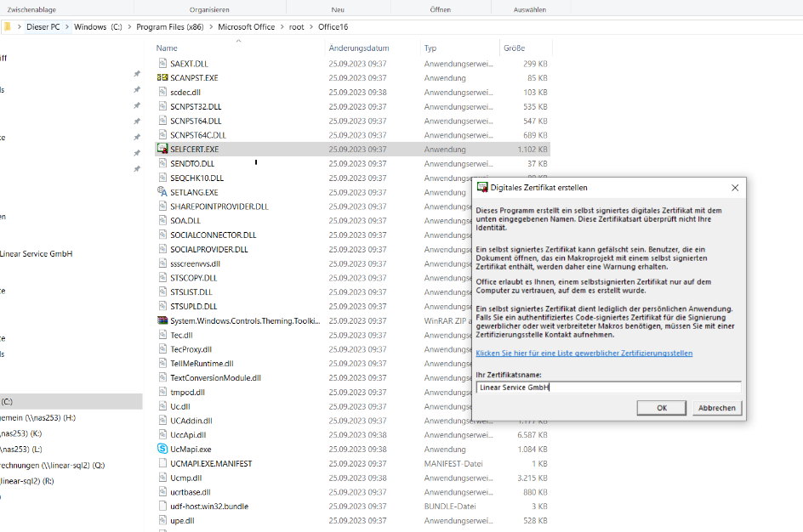Screen dimensions: 803x532
Task: Click the UCMAPI.EXE.MANIFEST file icon
Action: point(162,463)
